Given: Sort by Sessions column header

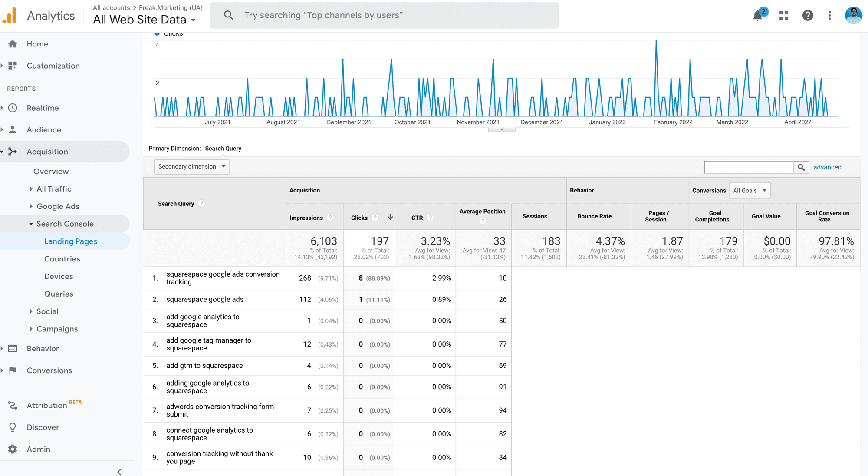Looking at the screenshot, I should (x=535, y=216).
